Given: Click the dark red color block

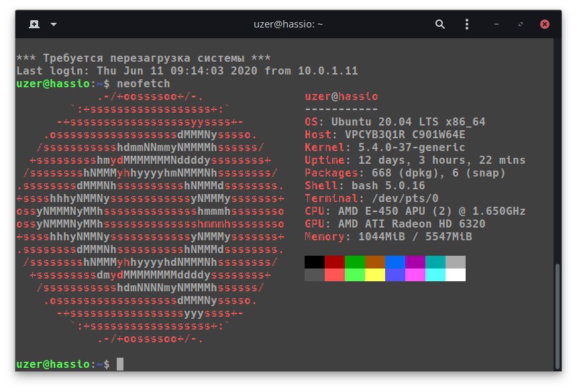Looking at the screenshot, I should [x=335, y=262].
